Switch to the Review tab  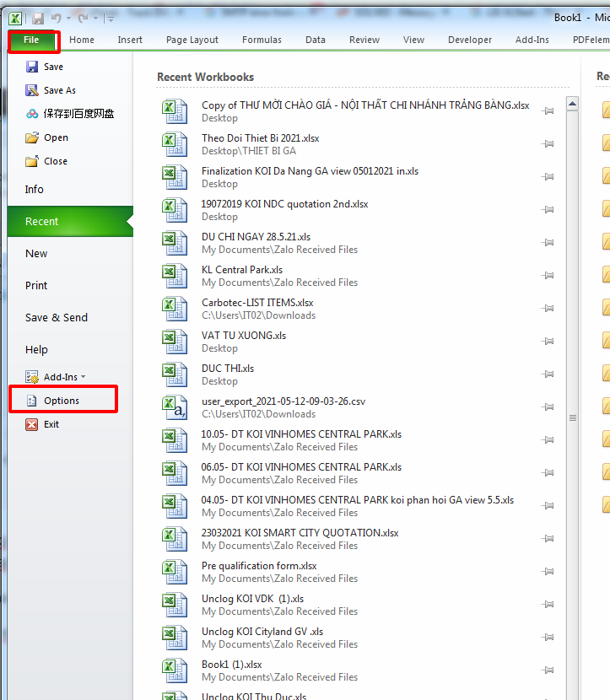point(364,40)
